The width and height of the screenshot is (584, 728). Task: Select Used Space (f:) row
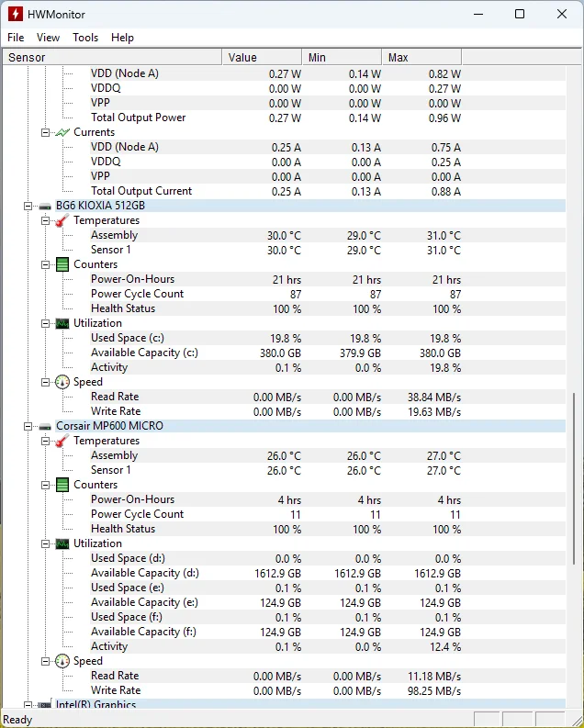click(x=328, y=618)
